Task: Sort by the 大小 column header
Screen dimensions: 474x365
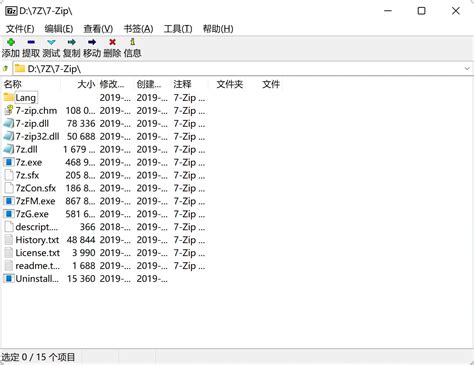Action: [86, 84]
